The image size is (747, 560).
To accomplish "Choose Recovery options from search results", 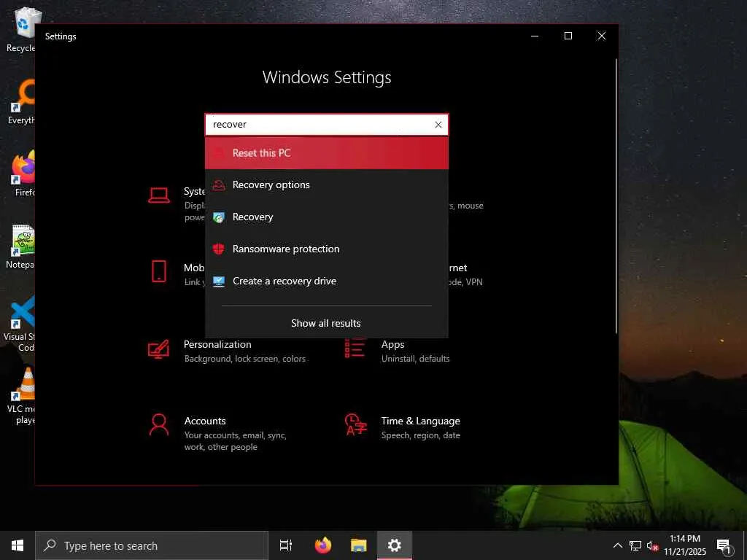I will tap(327, 184).
